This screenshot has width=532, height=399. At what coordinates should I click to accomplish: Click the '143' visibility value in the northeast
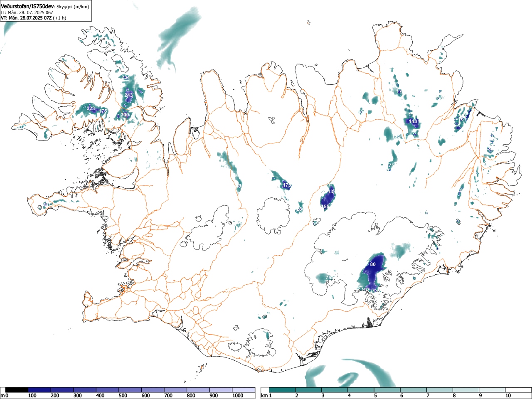tap(413, 121)
